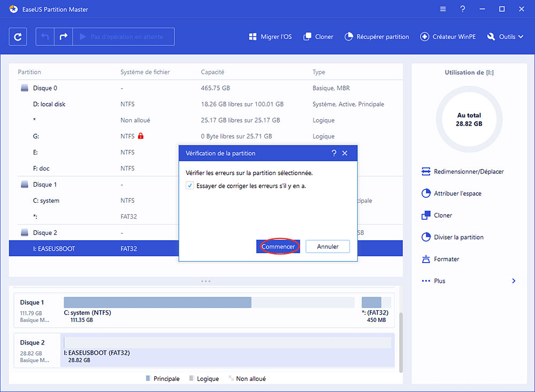
Task: Select the Disque 2 row in the list
Action: coord(94,233)
